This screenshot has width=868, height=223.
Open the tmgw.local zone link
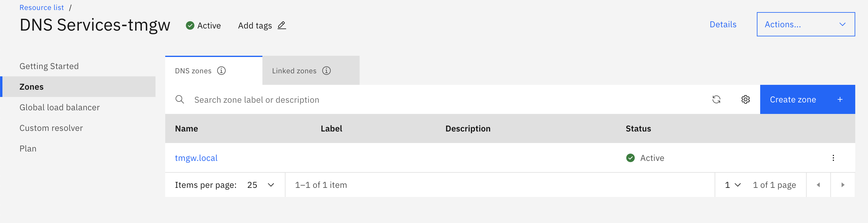click(196, 158)
